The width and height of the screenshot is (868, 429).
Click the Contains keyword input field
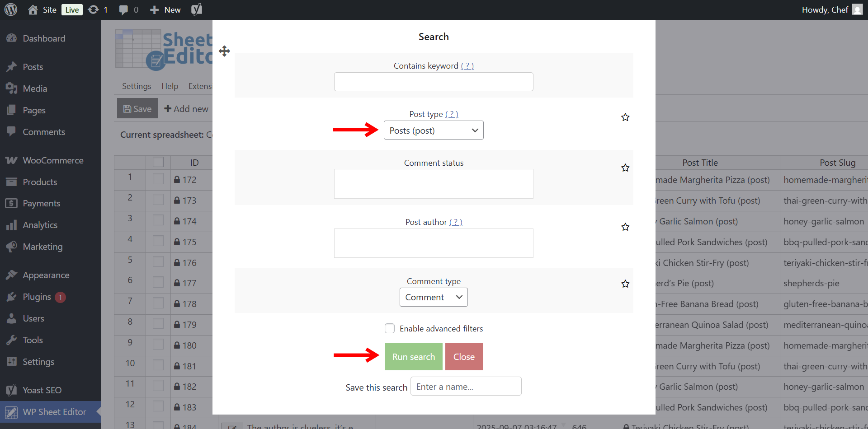pyautogui.click(x=434, y=82)
